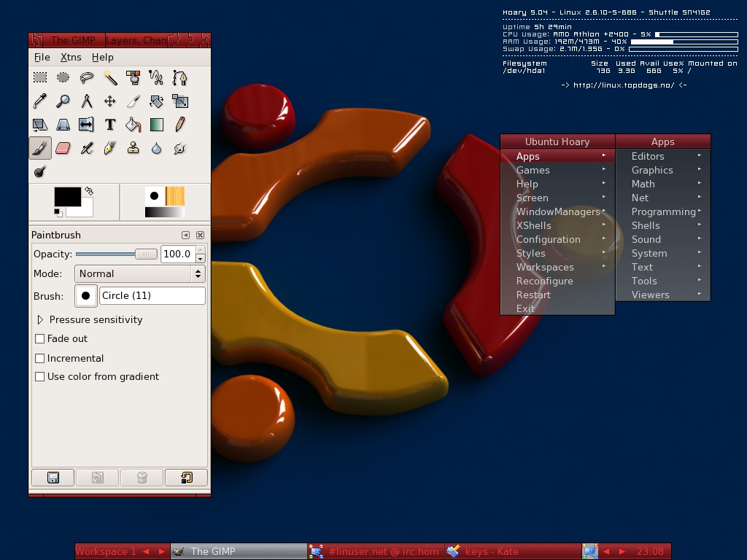Select the Clone stamp tool
Image resolution: width=747 pixels, height=560 pixels.
point(133,148)
